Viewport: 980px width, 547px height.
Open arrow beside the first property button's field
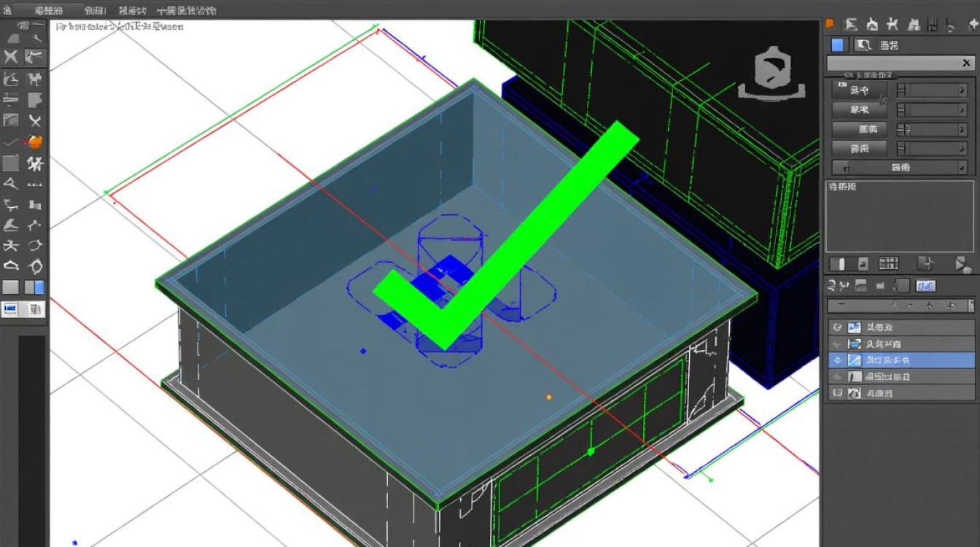click(x=962, y=91)
